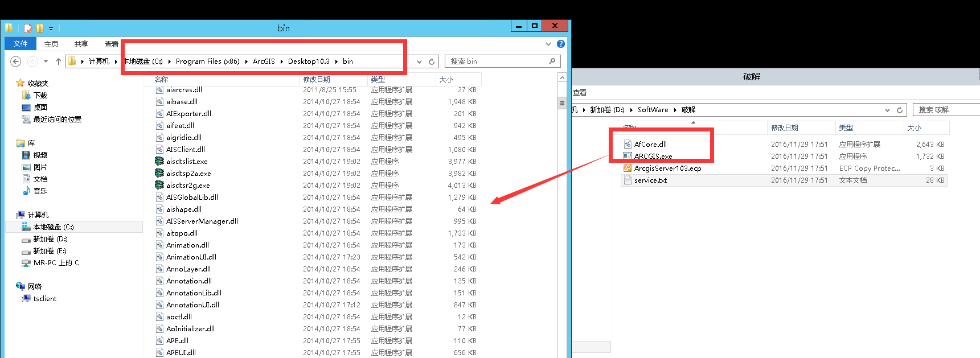Click the 搜索 破解 search field
The width and height of the screenshot is (980, 358).
point(946,109)
